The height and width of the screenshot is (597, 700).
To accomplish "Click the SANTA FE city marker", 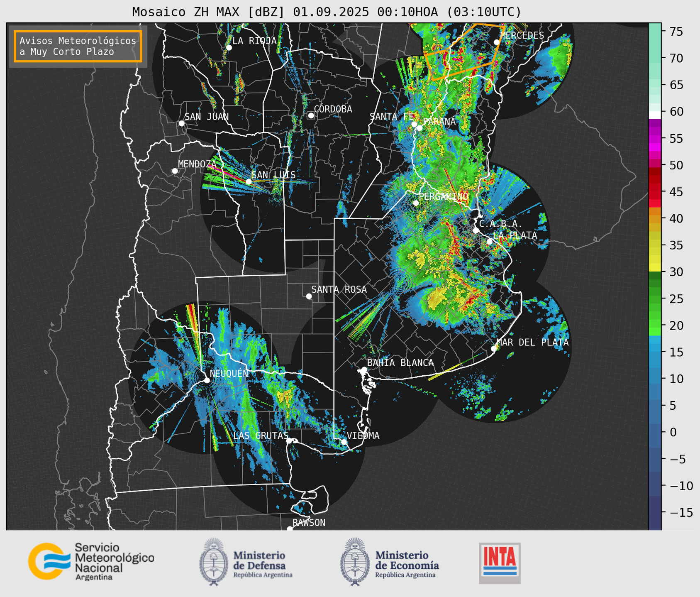I will click(414, 124).
